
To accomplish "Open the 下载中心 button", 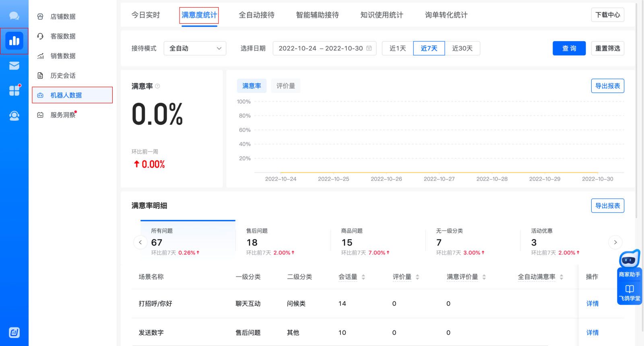I will point(607,15).
